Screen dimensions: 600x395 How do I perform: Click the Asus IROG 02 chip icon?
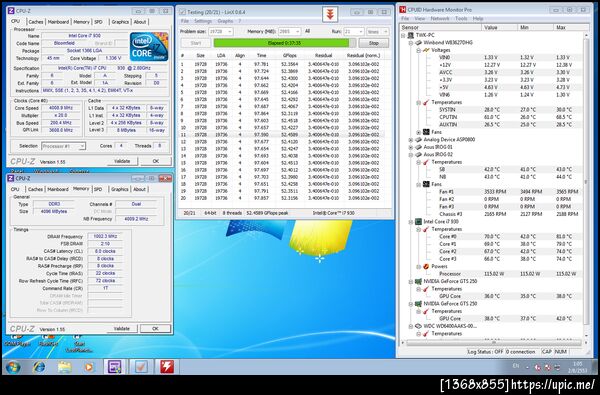pyautogui.click(x=419, y=155)
